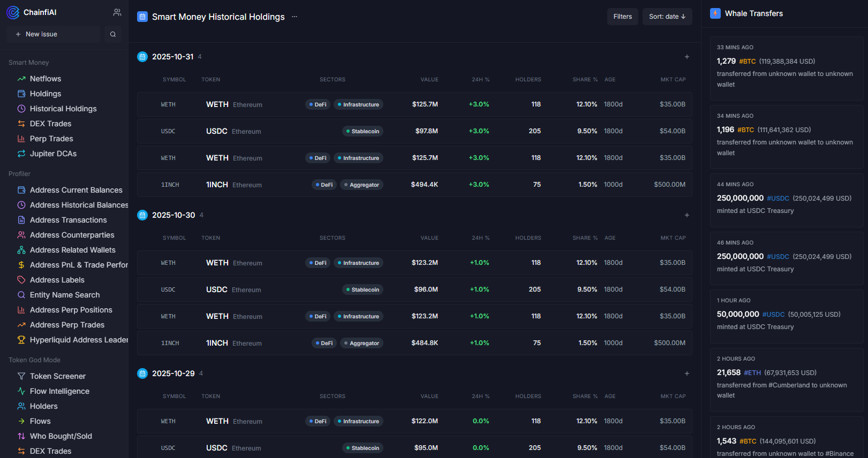Image resolution: width=868 pixels, height=458 pixels.
Task: Open the Filters menu
Action: click(622, 17)
